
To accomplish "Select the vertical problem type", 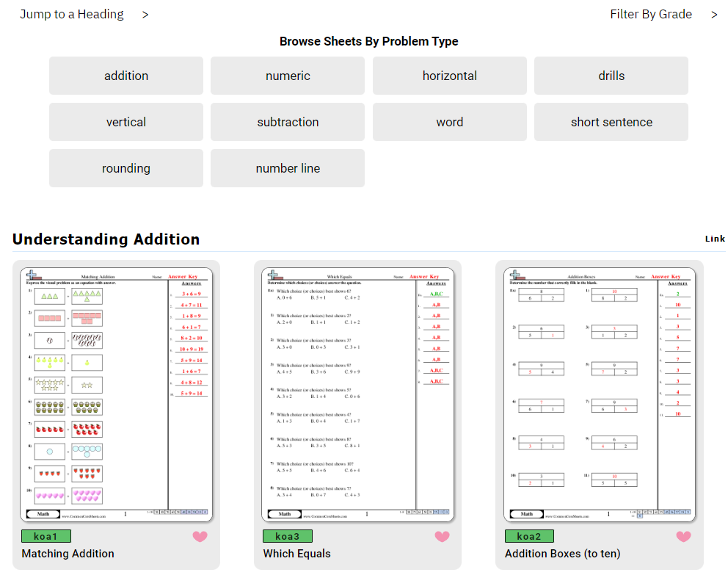I will [x=126, y=122].
